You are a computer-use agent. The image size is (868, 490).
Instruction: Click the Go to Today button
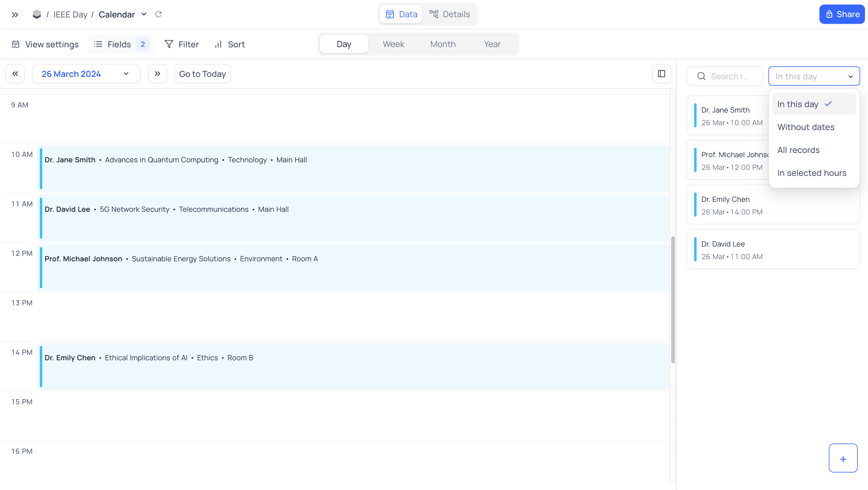[202, 74]
